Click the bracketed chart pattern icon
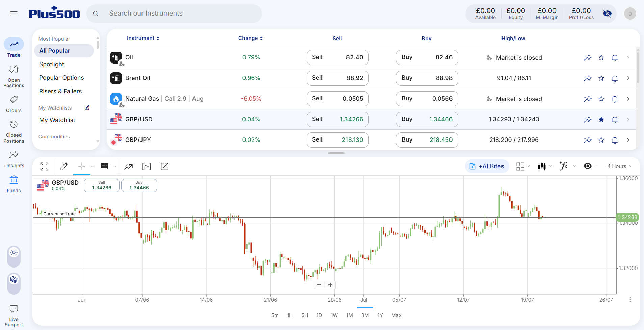This screenshot has width=644, height=330. (147, 166)
